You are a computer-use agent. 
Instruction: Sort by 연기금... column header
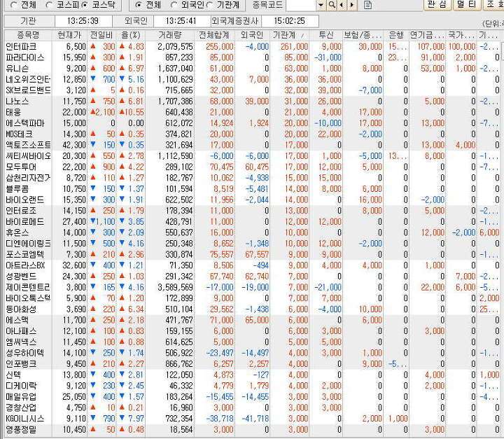click(427, 35)
